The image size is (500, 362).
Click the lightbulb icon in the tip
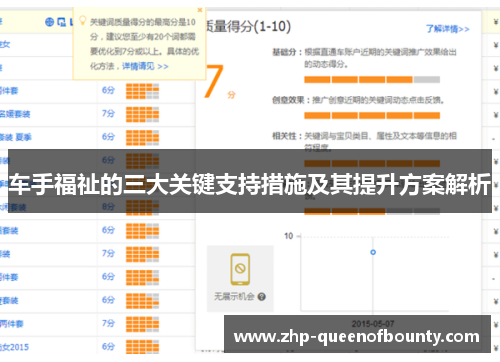point(82,21)
